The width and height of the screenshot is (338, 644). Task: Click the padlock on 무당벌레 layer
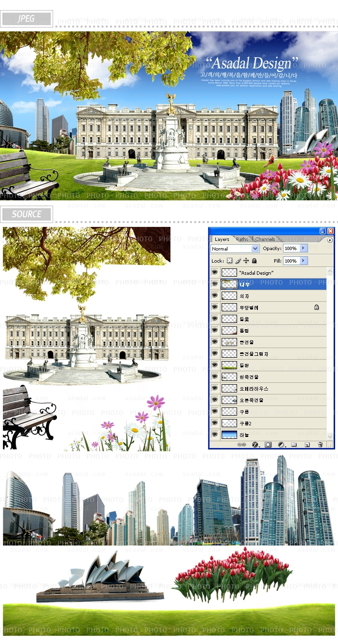[x=316, y=307]
